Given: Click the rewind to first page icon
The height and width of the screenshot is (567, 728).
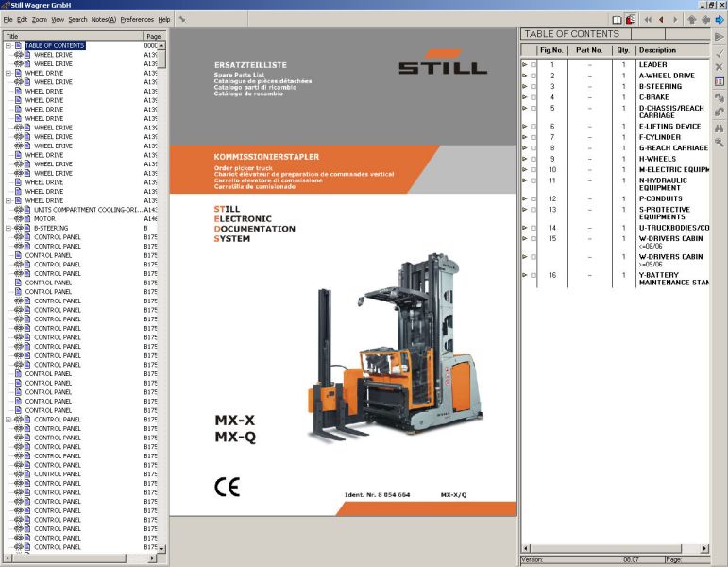Looking at the screenshot, I should (648, 19).
